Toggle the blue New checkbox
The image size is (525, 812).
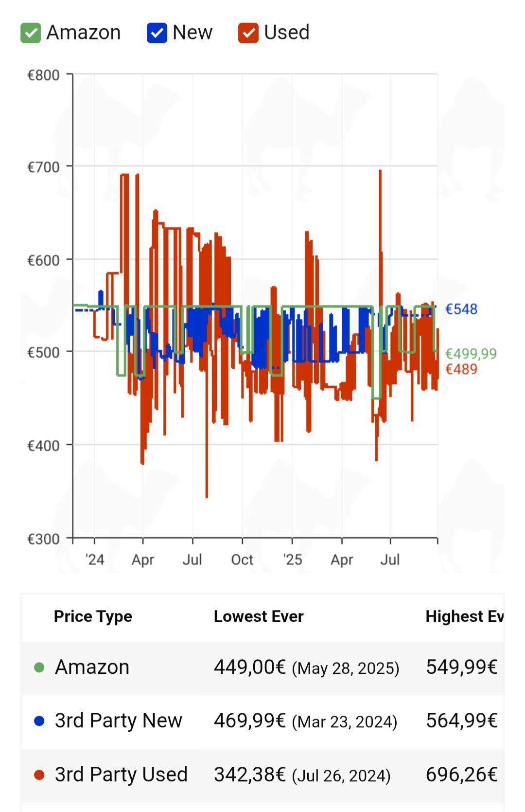(157, 33)
